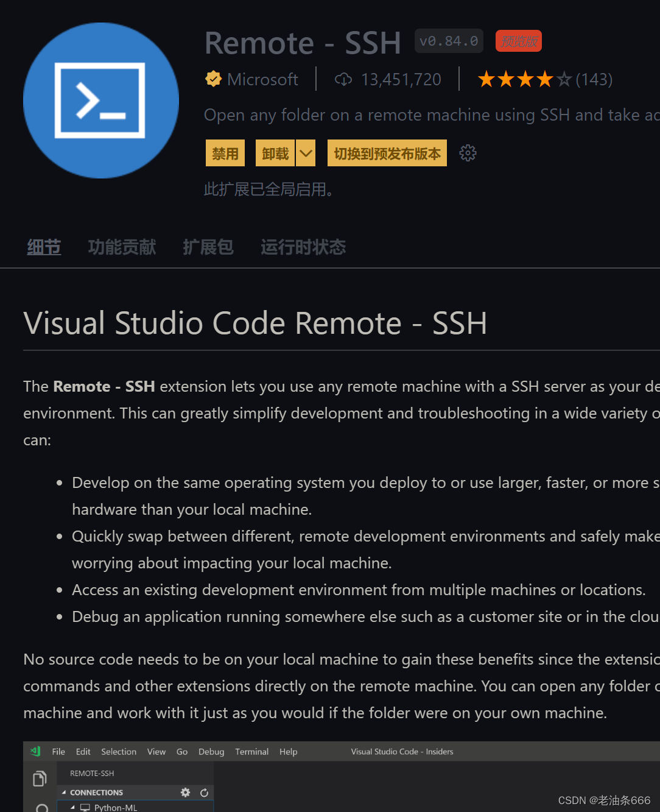The width and height of the screenshot is (660, 812).
Task: Switch to the 功能贡献 tab
Action: tap(122, 247)
